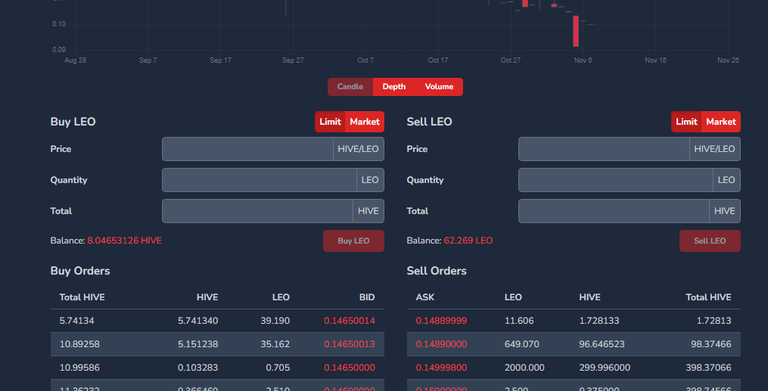Click buy order HIVE value 5.741340
Viewport: 768px width, 391px height.
[x=198, y=321]
